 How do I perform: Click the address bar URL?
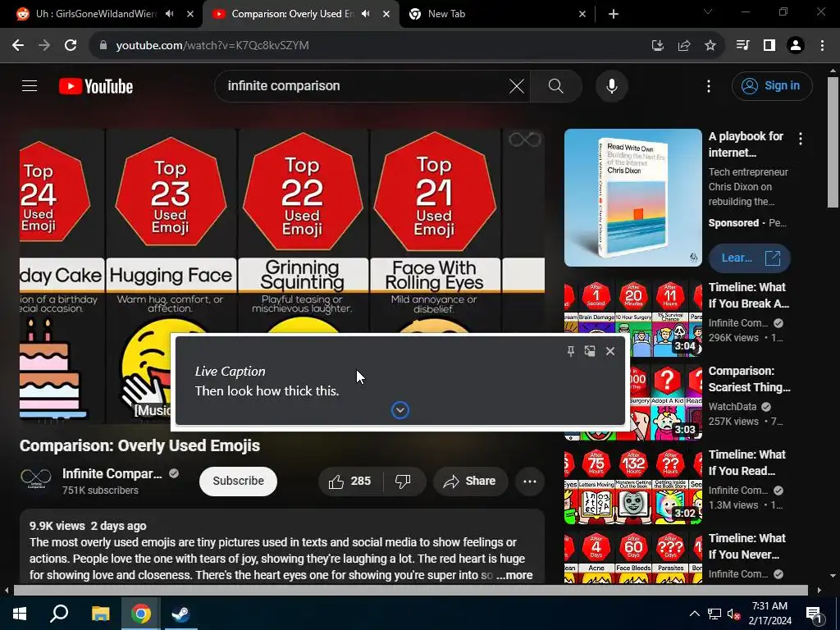(212, 46)
